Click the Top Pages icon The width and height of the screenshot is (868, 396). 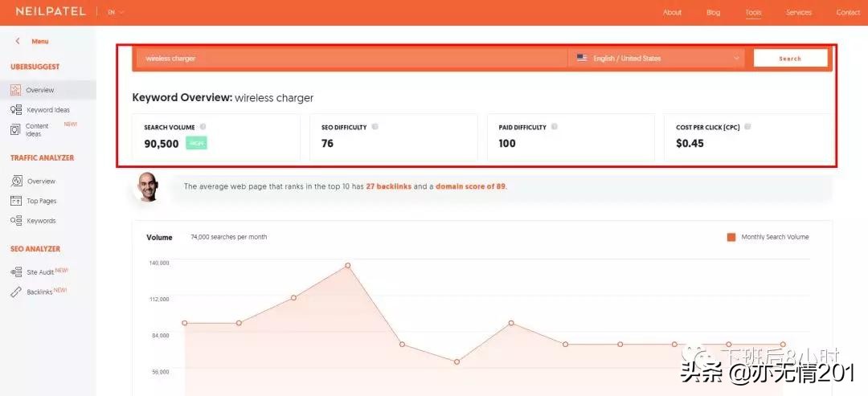click(x=16, y=201)
